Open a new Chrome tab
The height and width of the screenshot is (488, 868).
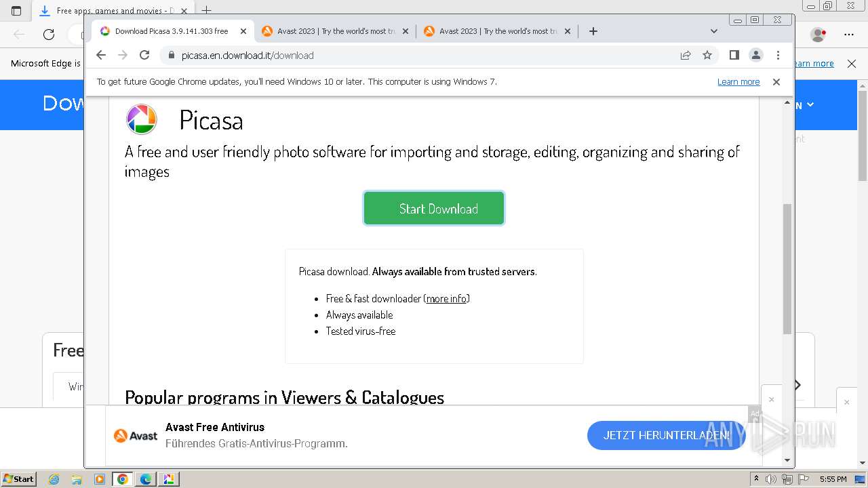click(x=593, y=31)
